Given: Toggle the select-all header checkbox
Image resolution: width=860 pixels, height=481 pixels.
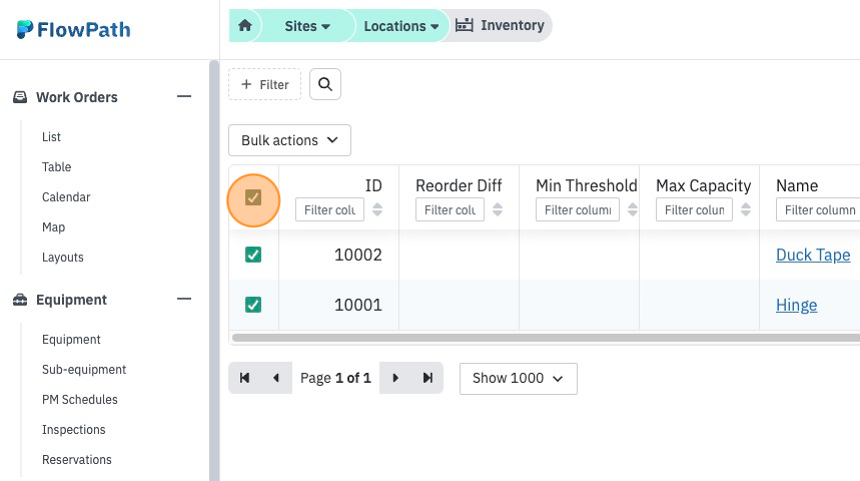Looking at the screenshot, I should (x=253, y=197).
